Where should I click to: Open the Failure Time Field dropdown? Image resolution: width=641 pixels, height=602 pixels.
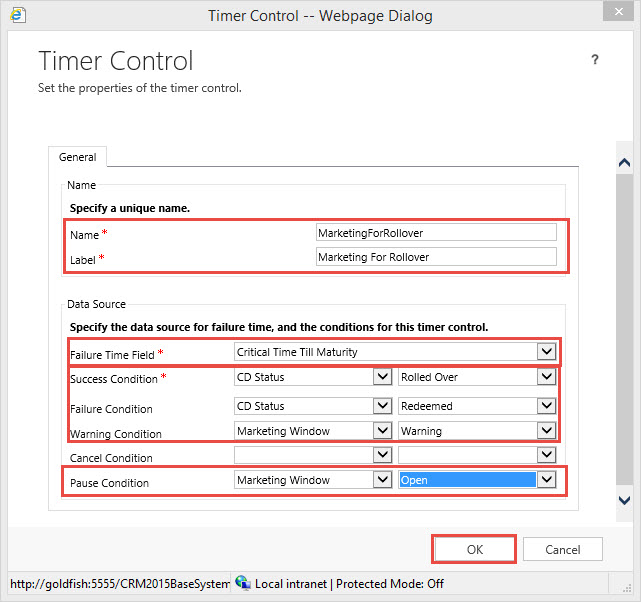(545, 352)
